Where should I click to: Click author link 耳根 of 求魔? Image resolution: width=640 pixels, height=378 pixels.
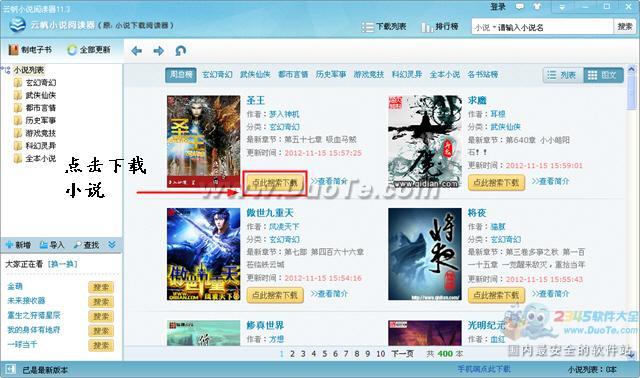pyautogui.click(x=498, y=114)
